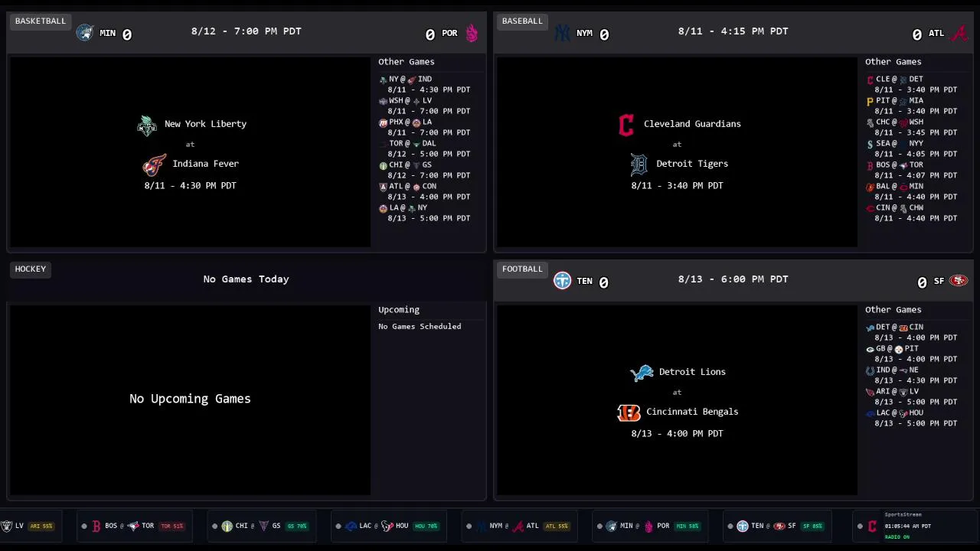Click the 8/12 - 7:00 PM PDT basketball game time

click(247, 31)
